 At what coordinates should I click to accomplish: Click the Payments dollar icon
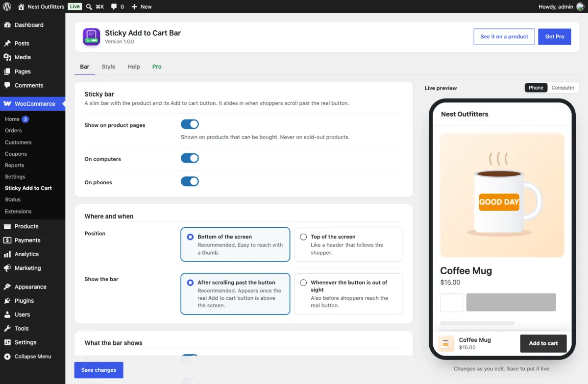pos(7,240)
